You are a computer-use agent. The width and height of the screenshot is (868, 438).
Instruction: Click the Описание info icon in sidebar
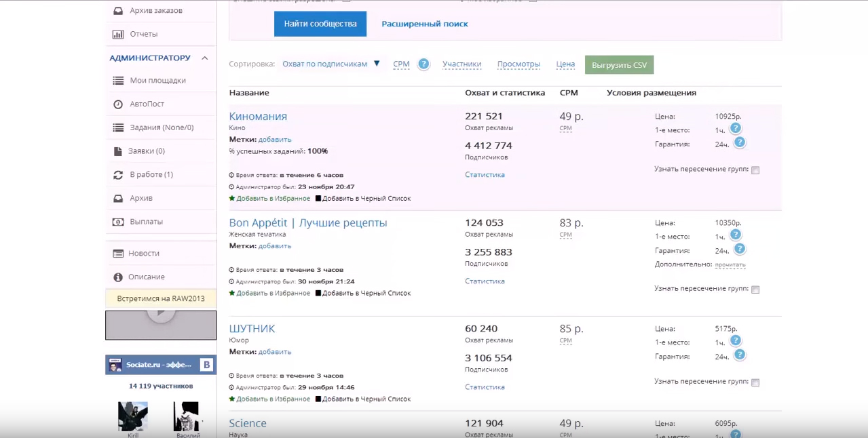tap(117, 277)
